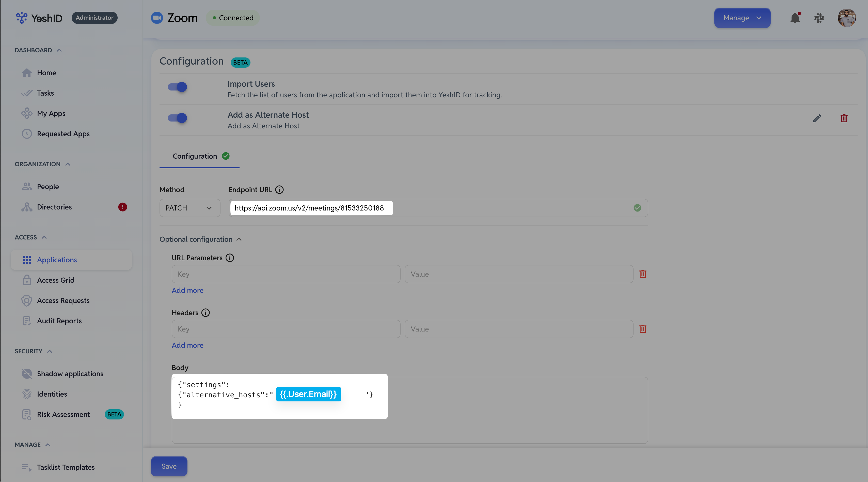Image resolution: width=868 pixels, height=482 pixels.
Task: Show Endpoint URL info tooltip
Action: [279, 190]
